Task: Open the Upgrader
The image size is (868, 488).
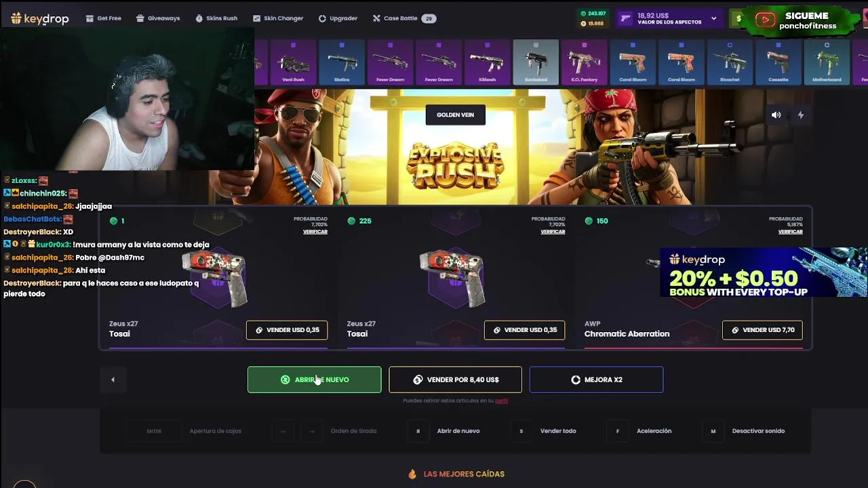Action: tap(338, 18)
